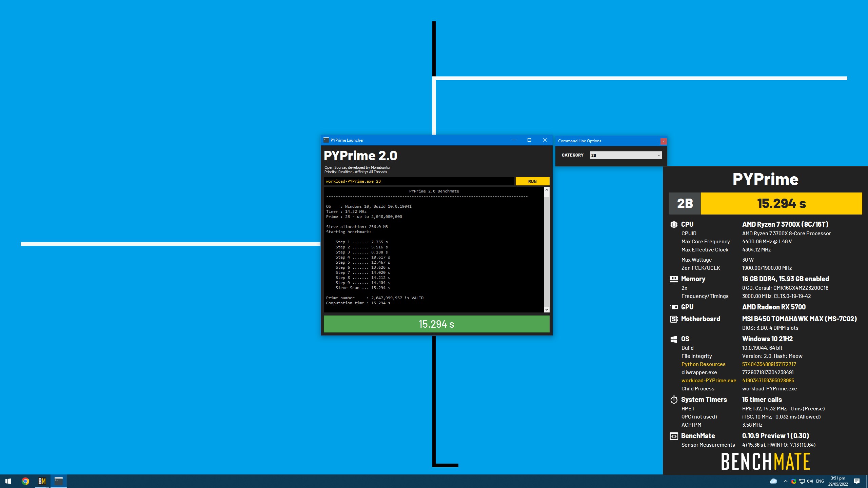The image size is (868, 488).
Task: Click the workload-PYPrime.exe 2B command field
Action: [419, 181]
